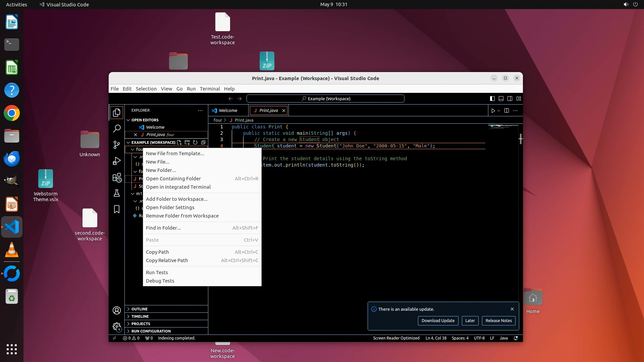Click the Example (Workspace) command search box
Screen dimensions: 644x362
(325, 99)
